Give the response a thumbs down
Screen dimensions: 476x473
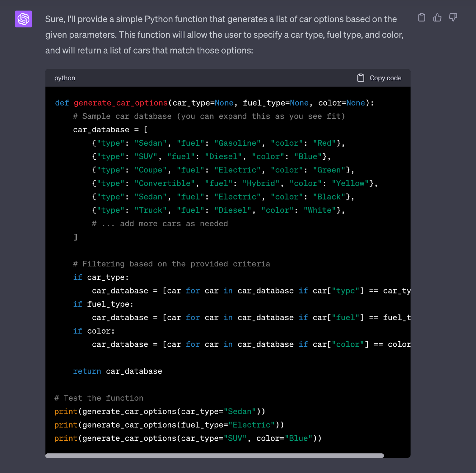(453, 18)
